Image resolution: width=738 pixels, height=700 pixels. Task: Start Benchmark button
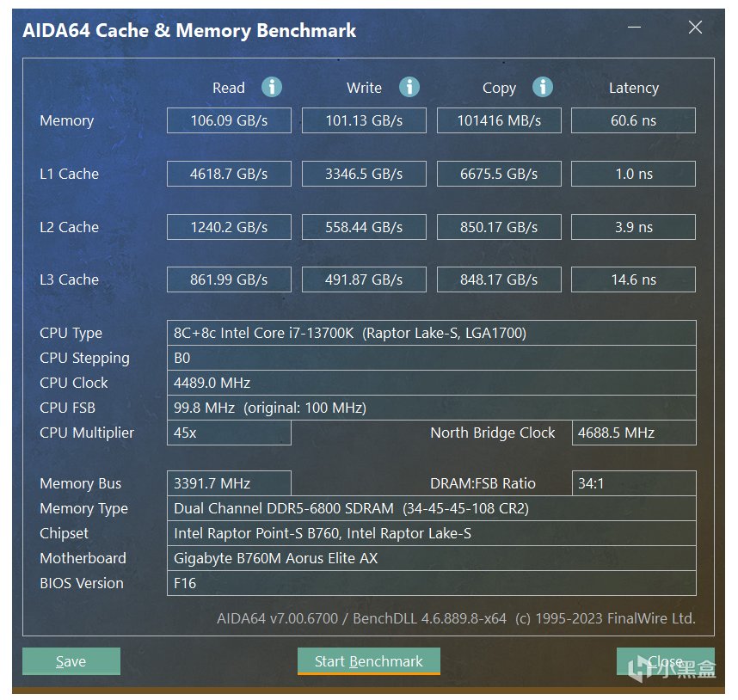pyautogui.click(x=368, y=661)
